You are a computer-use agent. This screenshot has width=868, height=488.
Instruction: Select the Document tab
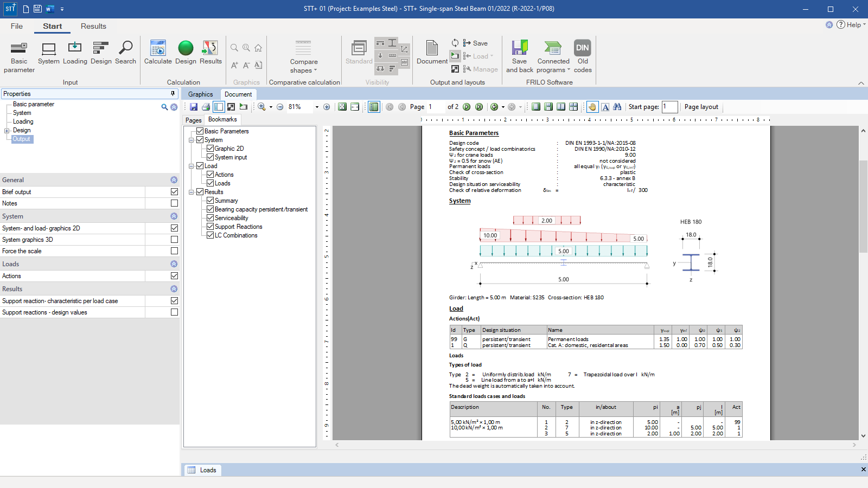click(238, 94)
